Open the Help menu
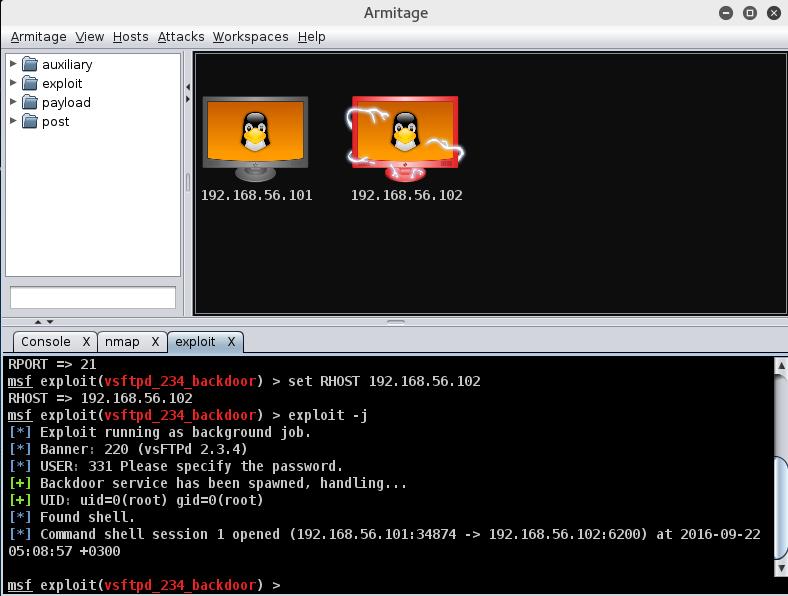The width and height of the screenshot is (788, 596). 312,37
